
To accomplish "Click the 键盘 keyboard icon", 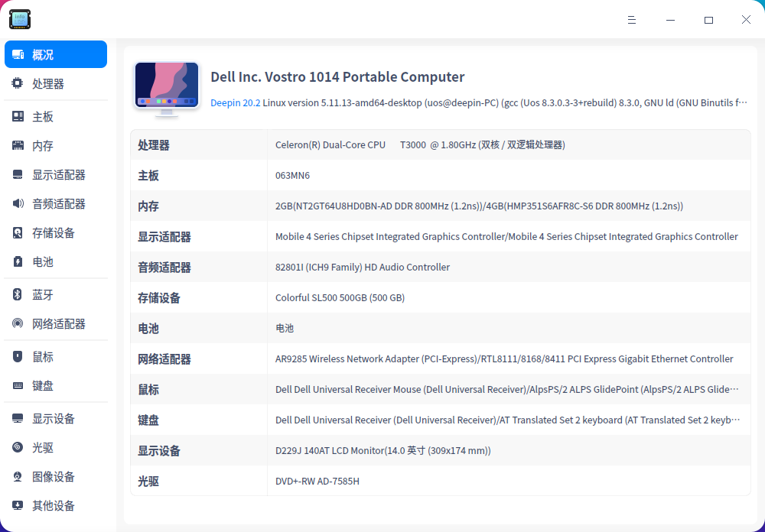I will 18,386.
